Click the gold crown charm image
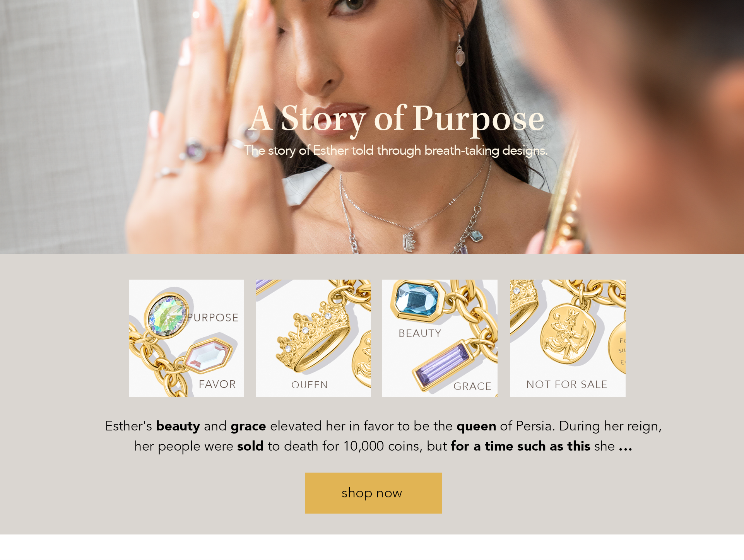 [313, 339]
